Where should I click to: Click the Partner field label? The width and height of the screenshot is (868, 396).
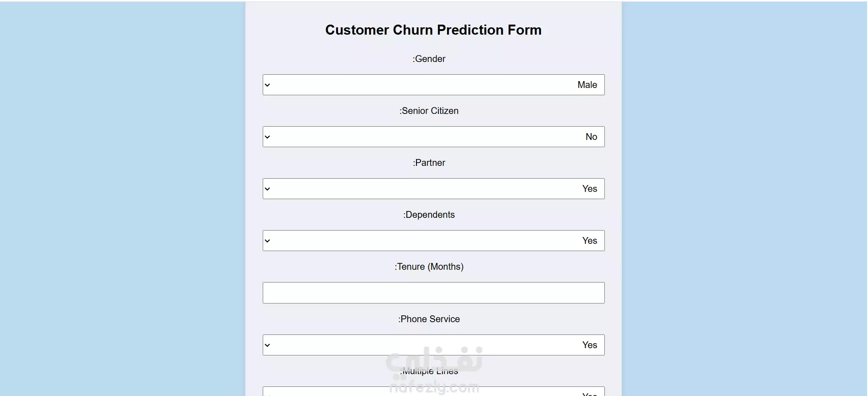tap(429, 163)
